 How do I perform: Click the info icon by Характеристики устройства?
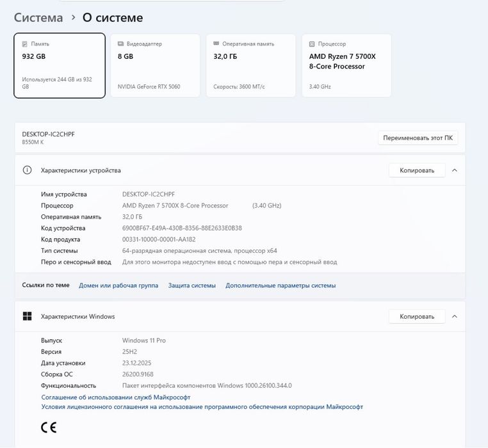(x=27, y=170)
